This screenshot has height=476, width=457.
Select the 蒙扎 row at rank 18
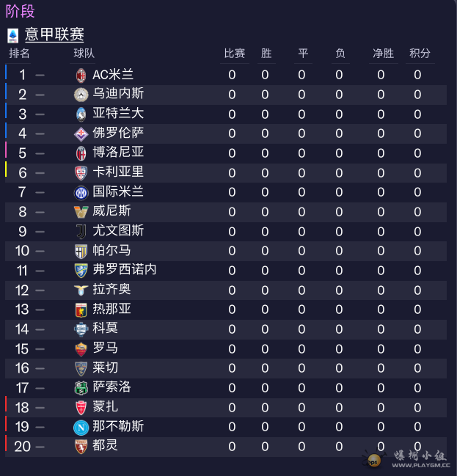226,407
